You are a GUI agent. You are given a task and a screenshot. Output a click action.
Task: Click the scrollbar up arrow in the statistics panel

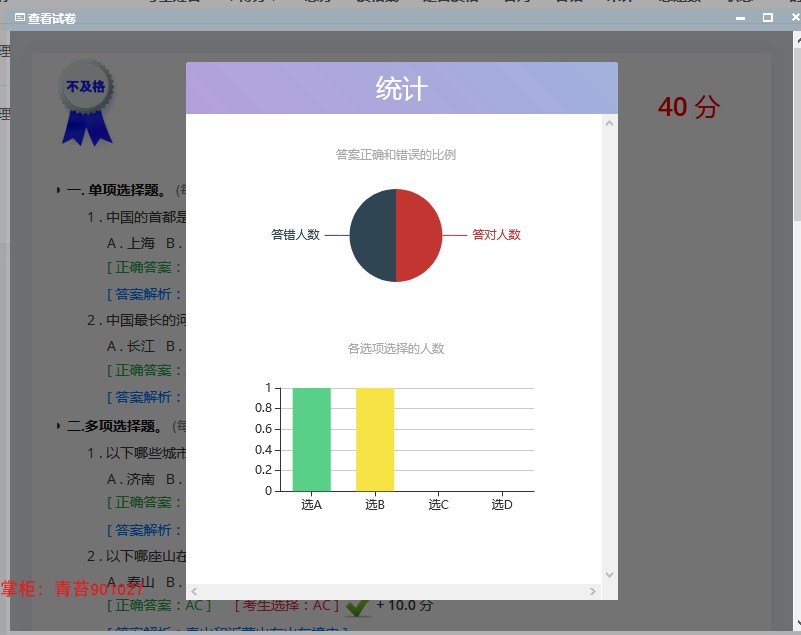pyautogui.click(x=609, y=123)
